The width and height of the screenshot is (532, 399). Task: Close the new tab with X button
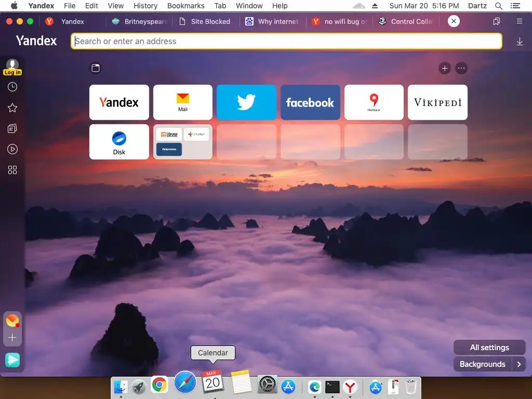pos(454,21)
